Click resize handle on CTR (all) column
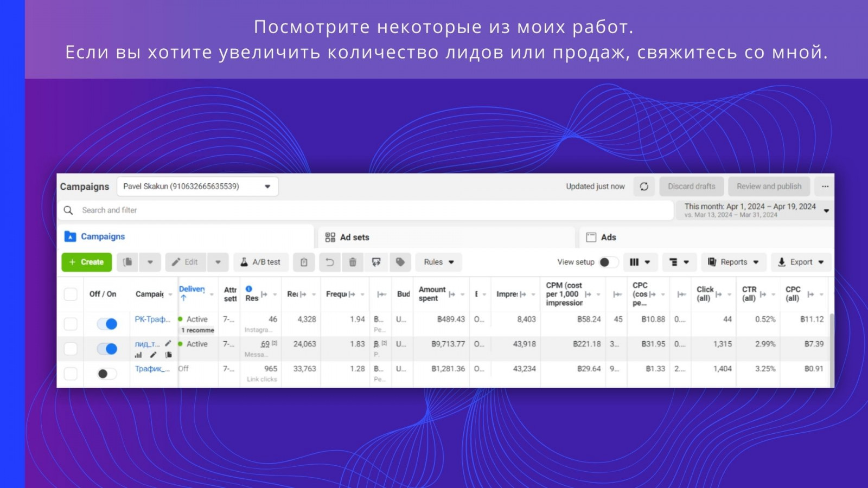Viewport: 868px width, 488px height. point(763,294)
